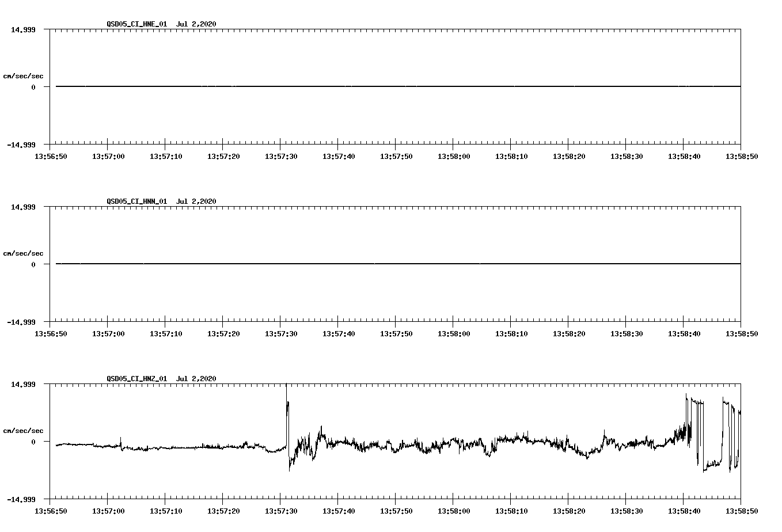
Task: Click the cm/sec/sec unit label on HNE plot
Action: coord(23,76)
